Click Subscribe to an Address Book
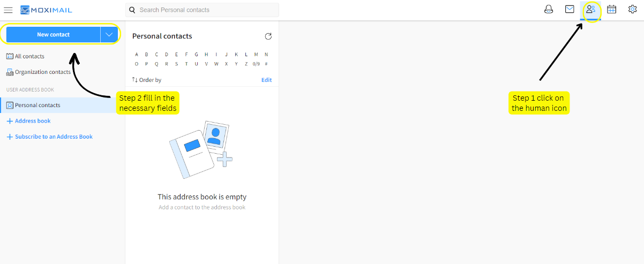The image size is (644, 264). (53, 137)
